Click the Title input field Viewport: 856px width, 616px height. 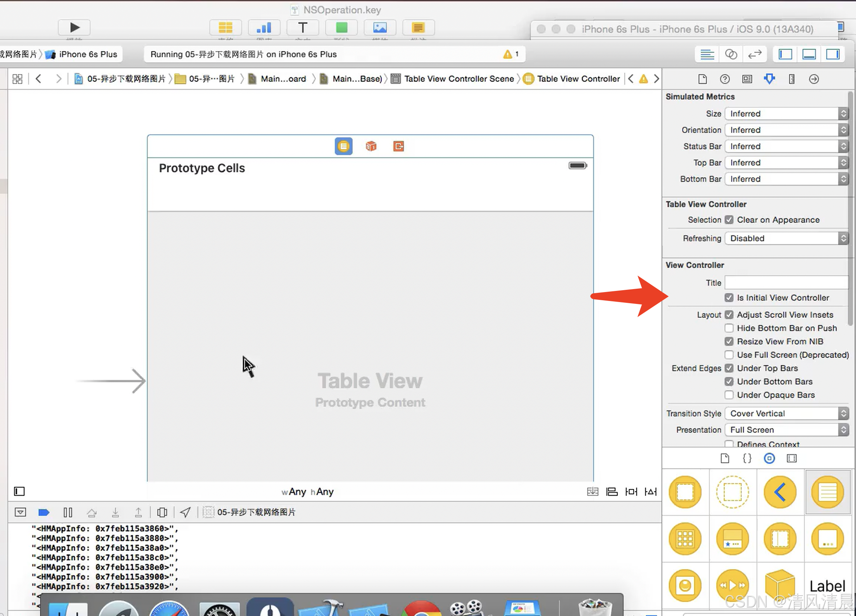coord(786,282)
